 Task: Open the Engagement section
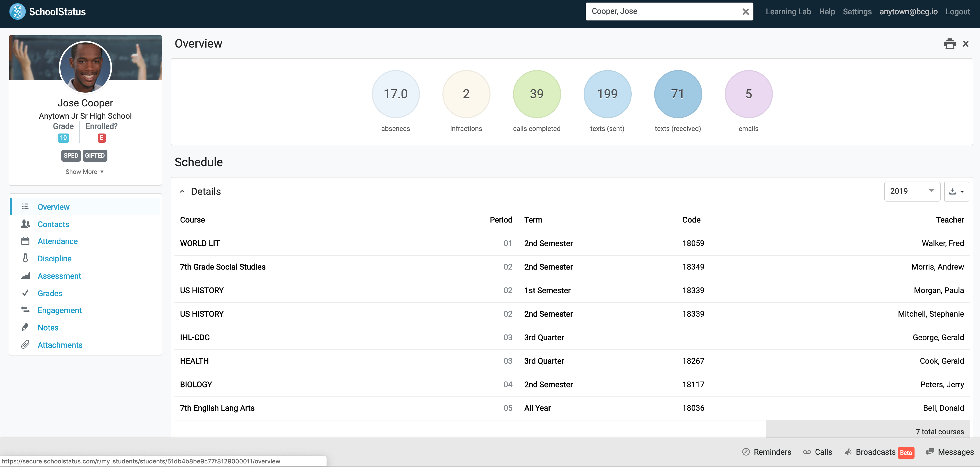point(59,310)
